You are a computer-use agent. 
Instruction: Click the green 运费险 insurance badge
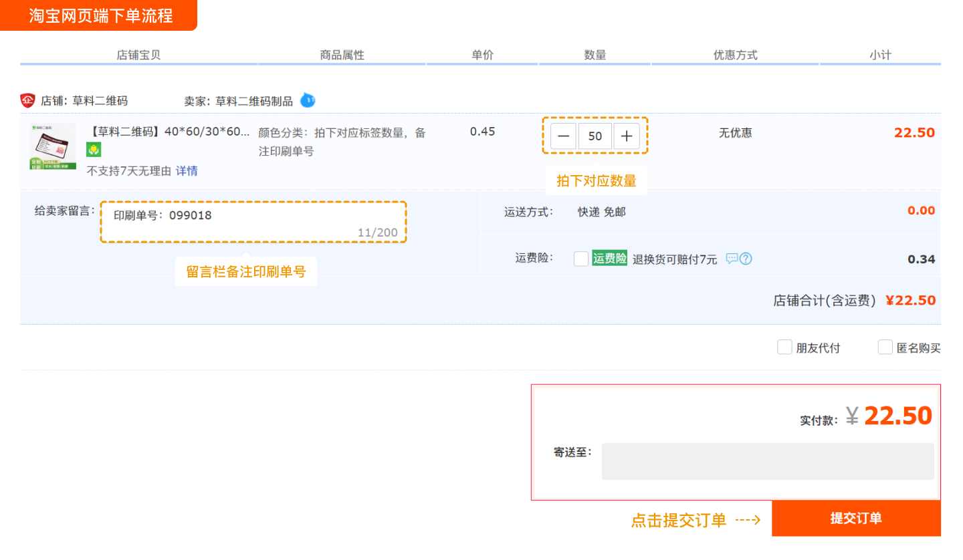[x=609, y=259]
